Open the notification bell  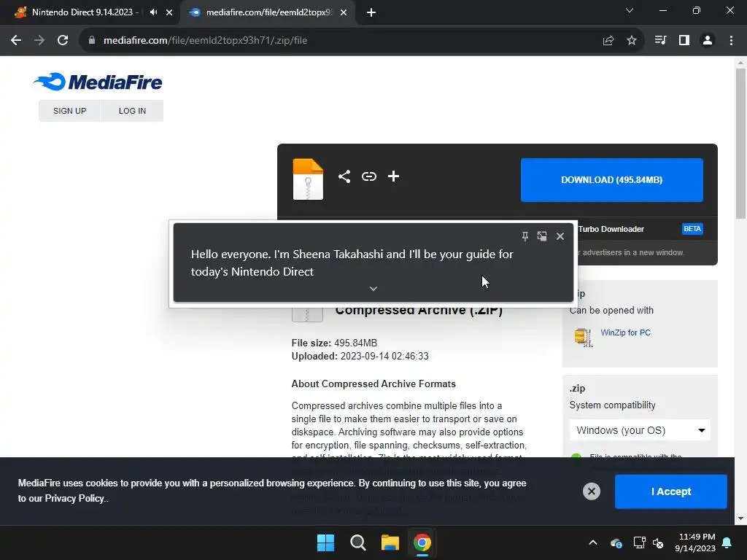tap(727, 542)
